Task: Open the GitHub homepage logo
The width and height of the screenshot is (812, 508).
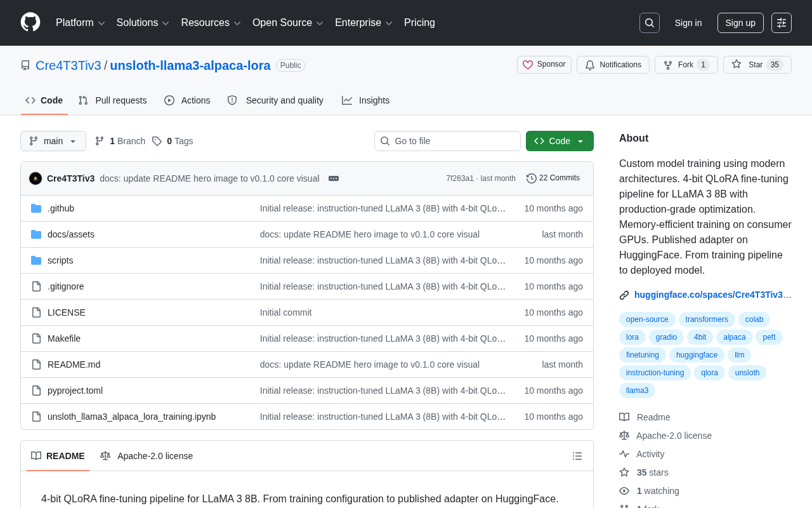Action: (30, 23)
